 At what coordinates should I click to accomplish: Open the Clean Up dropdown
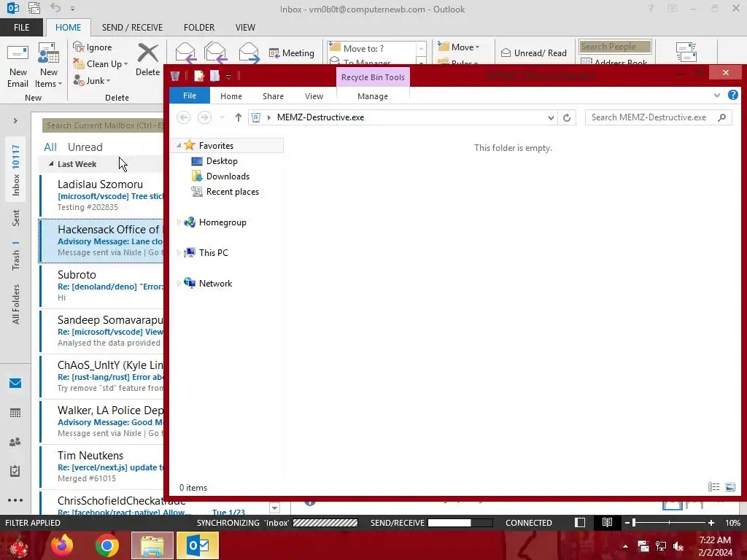tap(100, 64)
